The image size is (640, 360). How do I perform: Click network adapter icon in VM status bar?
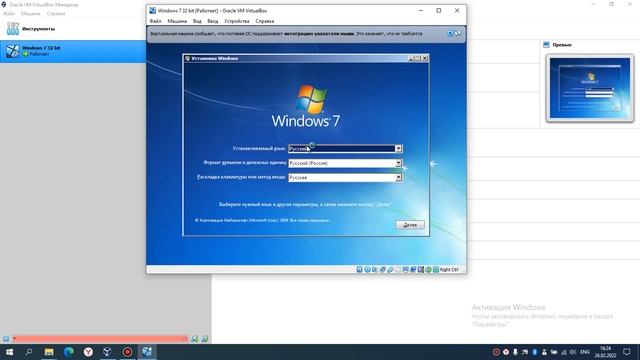[x=383, y=269]
